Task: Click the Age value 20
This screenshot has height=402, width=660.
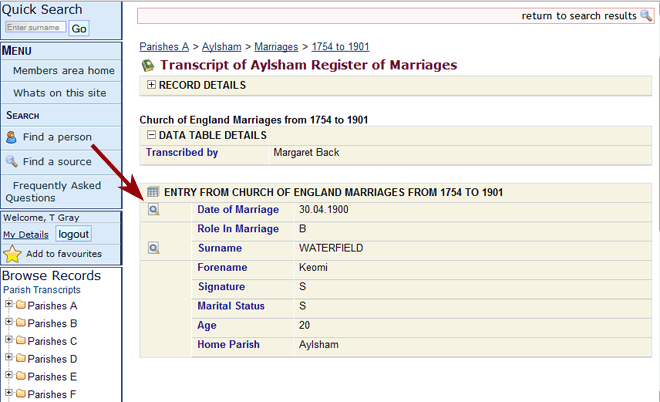Action: (304, 325)
